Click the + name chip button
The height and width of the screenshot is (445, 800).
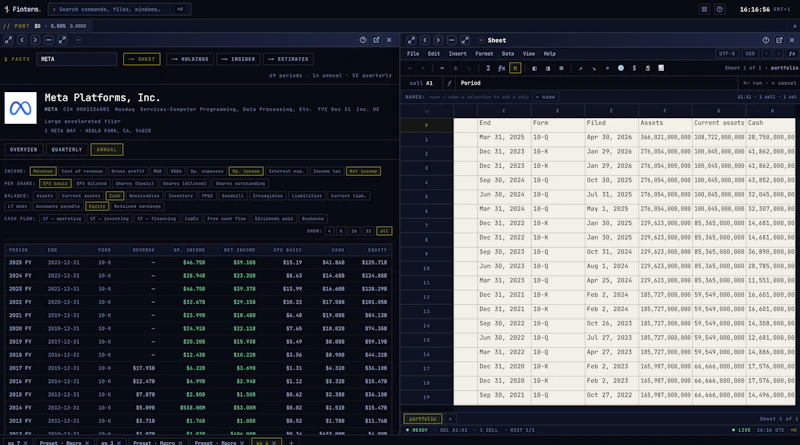coord(545,97)
